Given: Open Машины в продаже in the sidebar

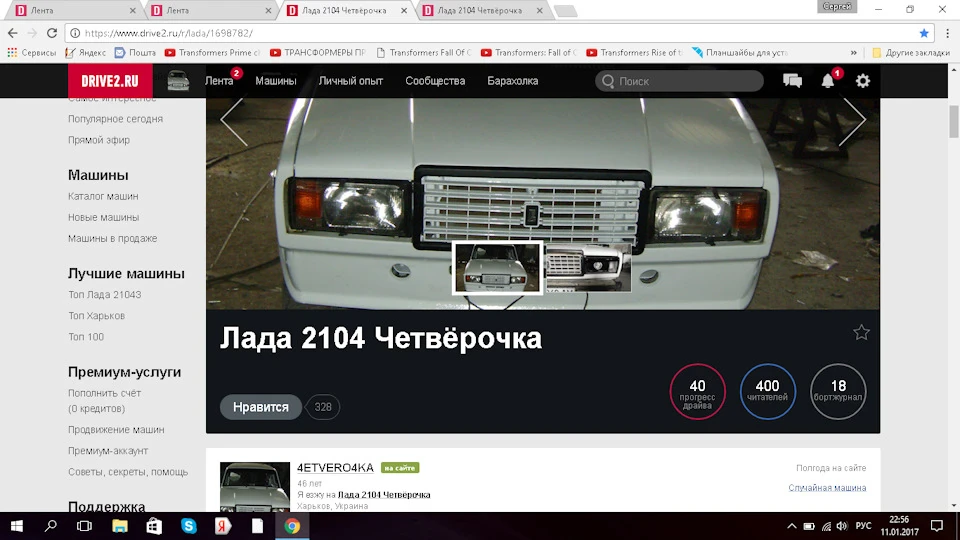Looking at the screenshot, I should pos(112,239).
